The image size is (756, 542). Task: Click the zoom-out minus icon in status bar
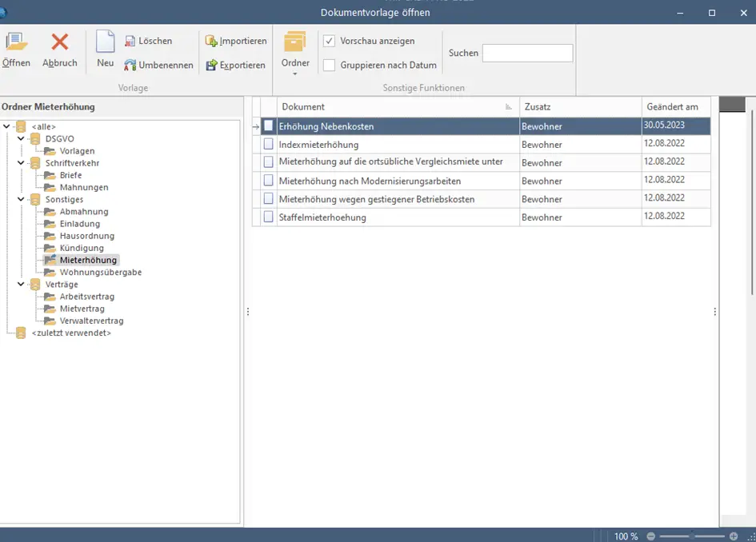tap(651, 536)
